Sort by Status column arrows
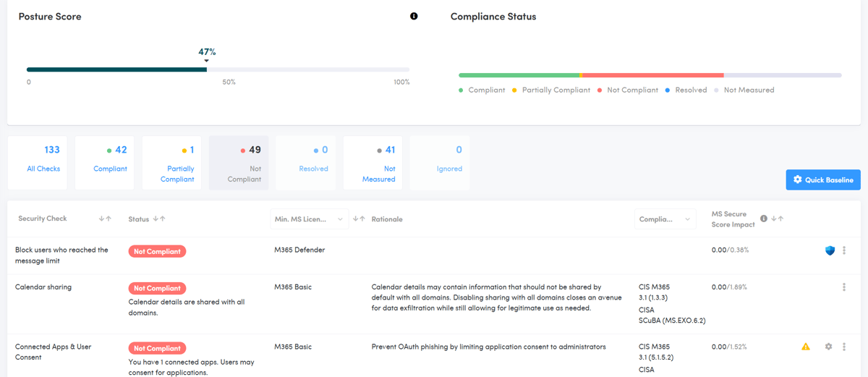The height and width of the screenshot is (377, 868). [x=160, y=219]
